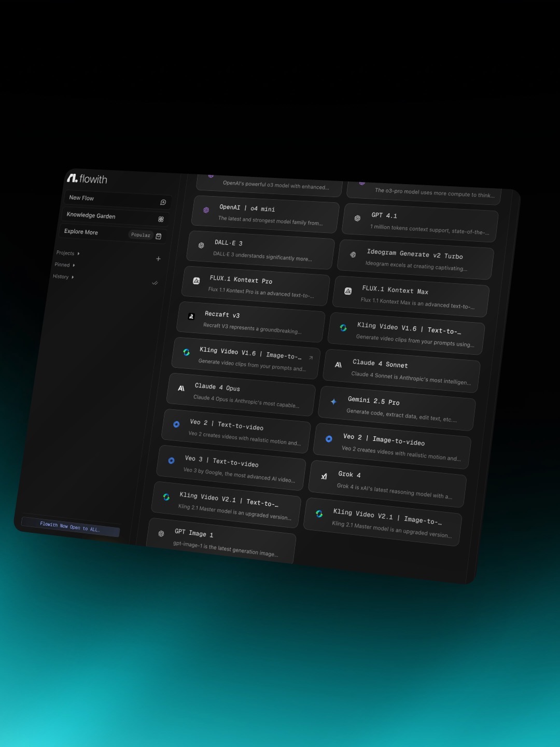The height and width of the screenshot is (747, 560).
Task: Click the New Flow chat-plus icon
Action: [x=163, y=202]
